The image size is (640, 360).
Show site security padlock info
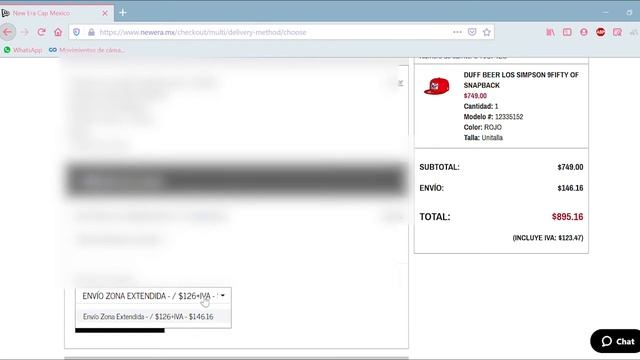tap(91, 32)
